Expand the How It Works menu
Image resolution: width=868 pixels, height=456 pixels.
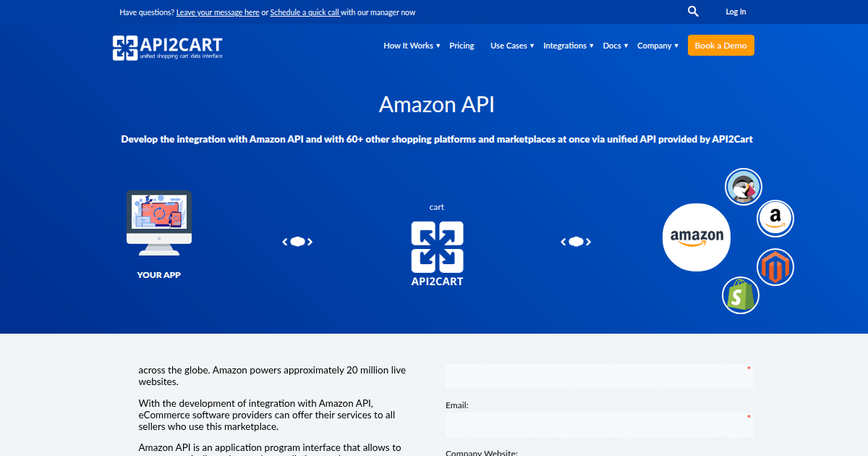409,45
